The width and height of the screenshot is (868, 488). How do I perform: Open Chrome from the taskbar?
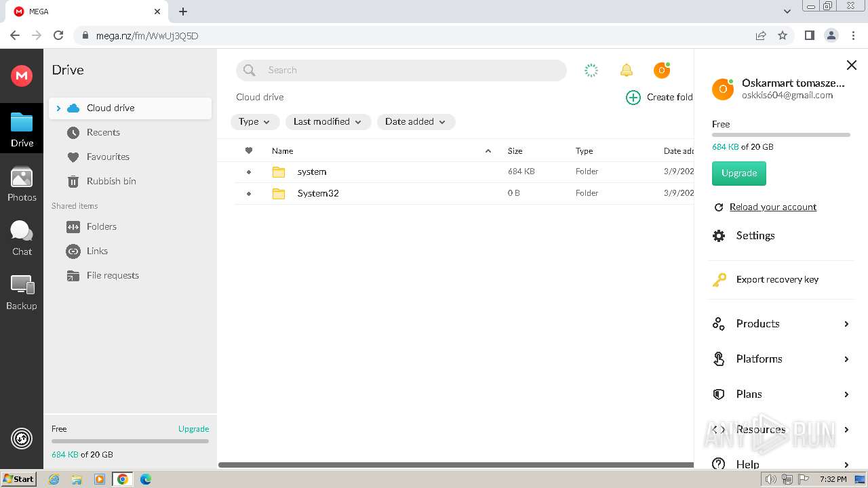click(x=123, y=479)
